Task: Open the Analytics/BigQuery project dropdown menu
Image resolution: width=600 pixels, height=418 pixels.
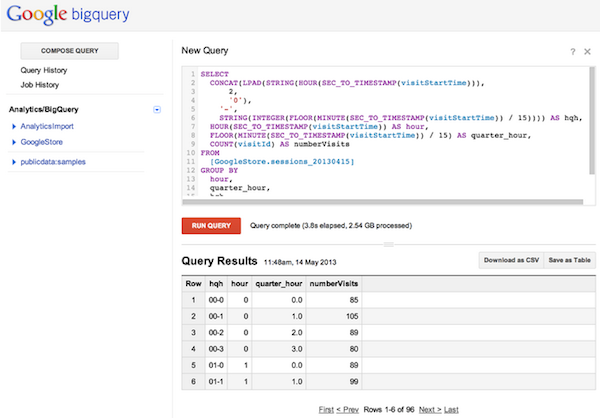Action: [x=157, y=110]
